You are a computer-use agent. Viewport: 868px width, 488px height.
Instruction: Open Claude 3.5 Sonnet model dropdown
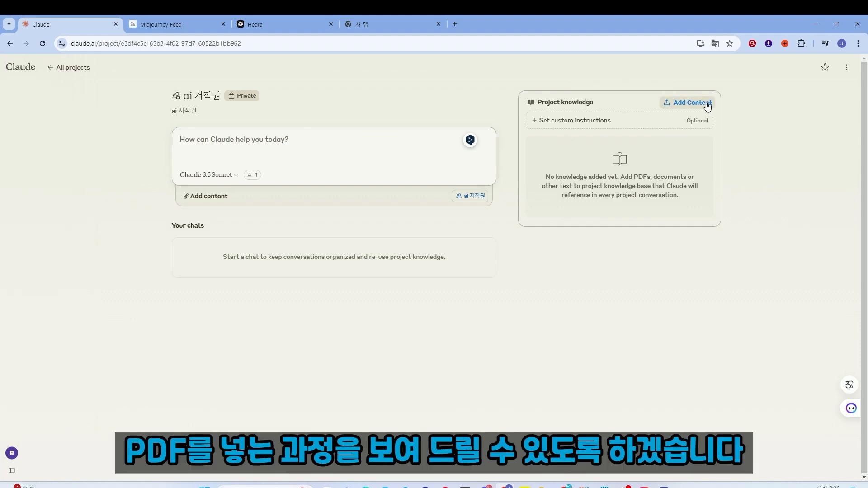[208, 175]
